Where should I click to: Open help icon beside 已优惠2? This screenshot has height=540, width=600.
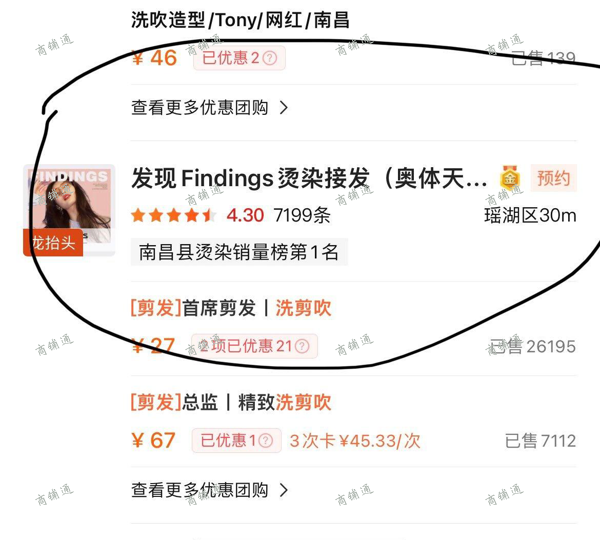click(270, 58)
